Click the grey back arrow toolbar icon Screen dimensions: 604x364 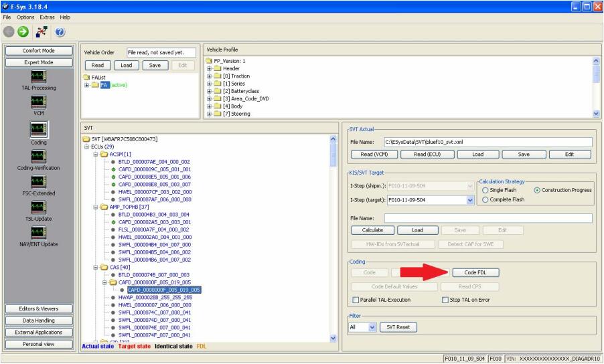9,31
